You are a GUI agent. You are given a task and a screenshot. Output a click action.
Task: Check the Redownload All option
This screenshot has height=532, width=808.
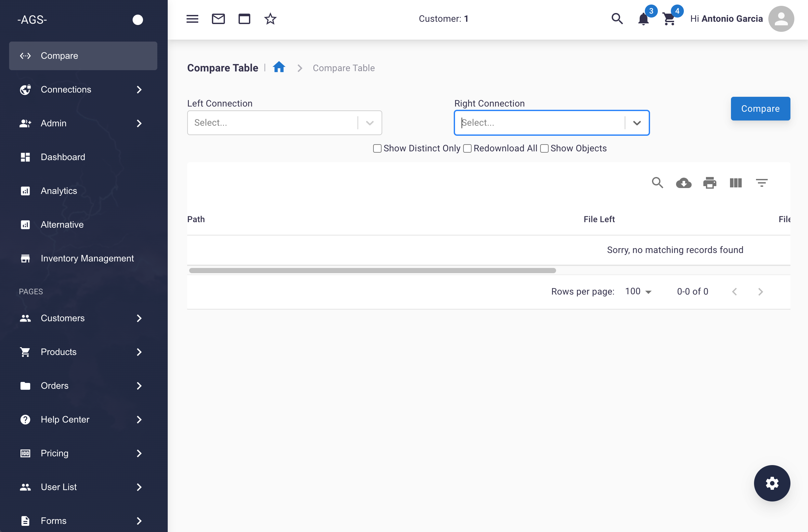[x=467, y=149]
